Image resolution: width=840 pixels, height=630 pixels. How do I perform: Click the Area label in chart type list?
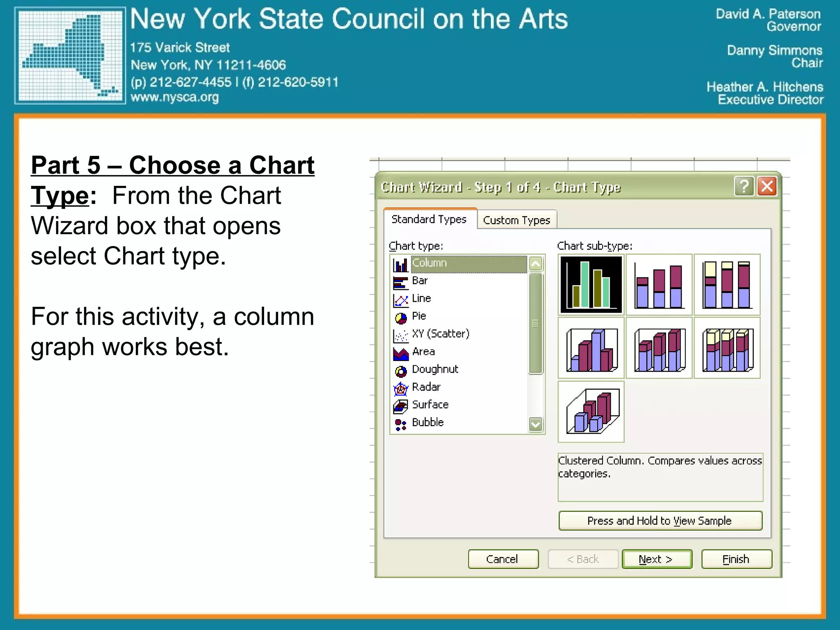pyautogui.click(x=424, y=352)
